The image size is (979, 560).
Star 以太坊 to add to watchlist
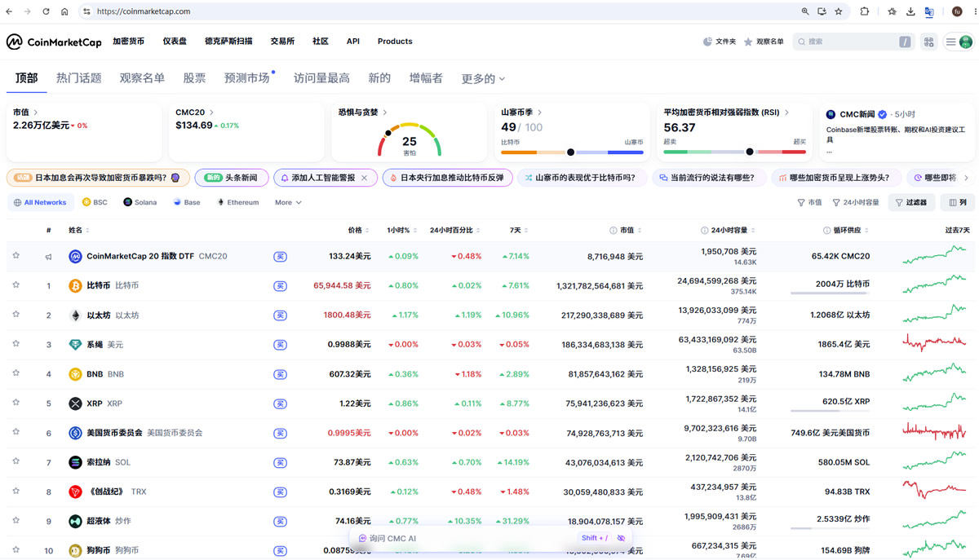(x=16, y=315)
